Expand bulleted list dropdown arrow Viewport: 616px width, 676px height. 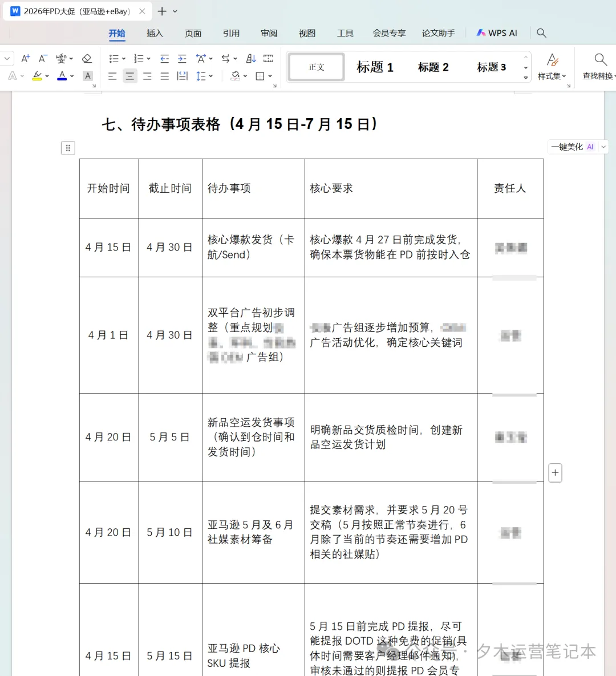[x=124, y=58]
